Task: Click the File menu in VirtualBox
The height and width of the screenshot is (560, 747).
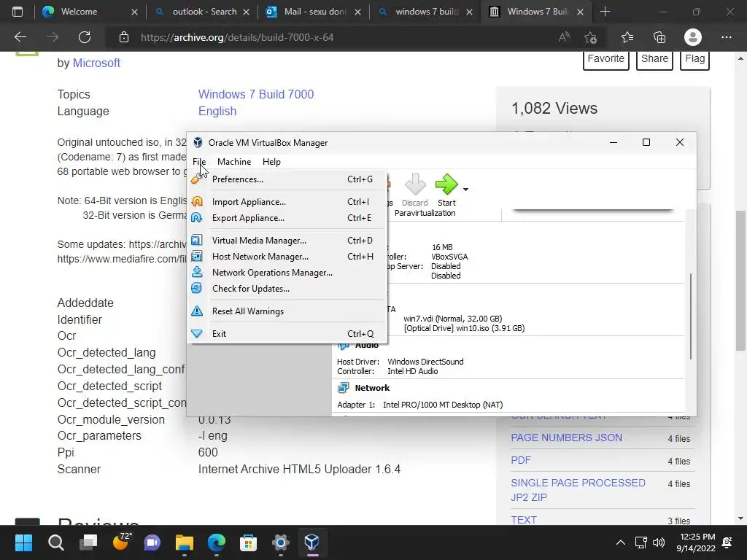Action: (199, 162)
